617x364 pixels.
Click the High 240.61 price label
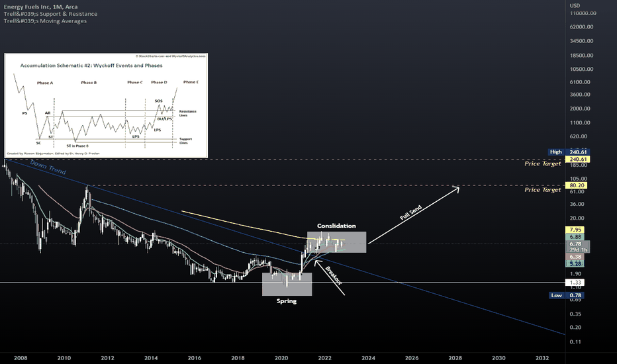coord(569,152)
